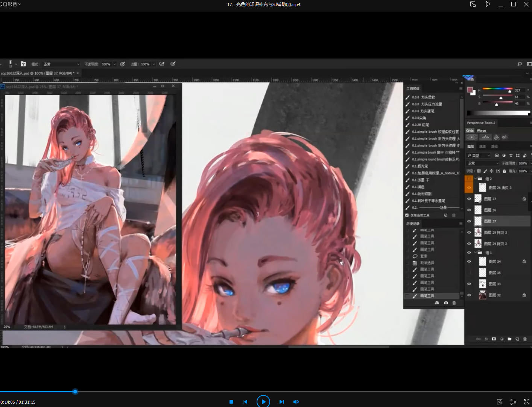Switch to the Warps tab
532x407 pixels.
pos(481,131)
